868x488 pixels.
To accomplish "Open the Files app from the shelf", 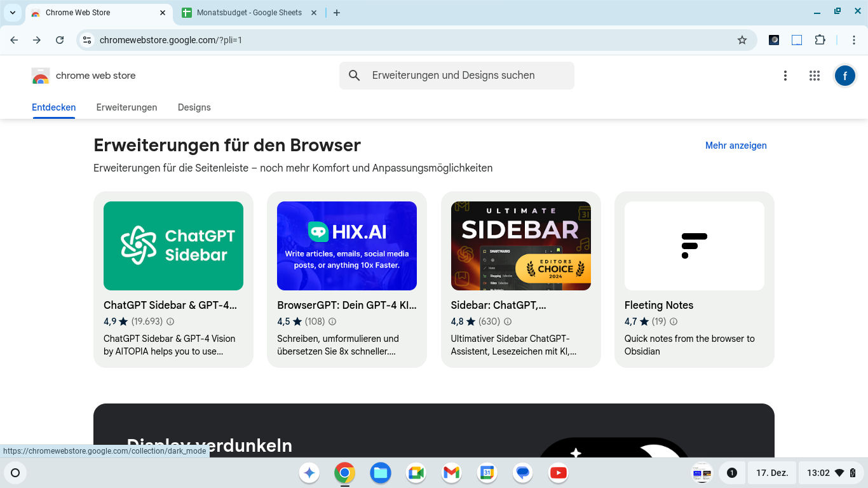I will (381, 473).
